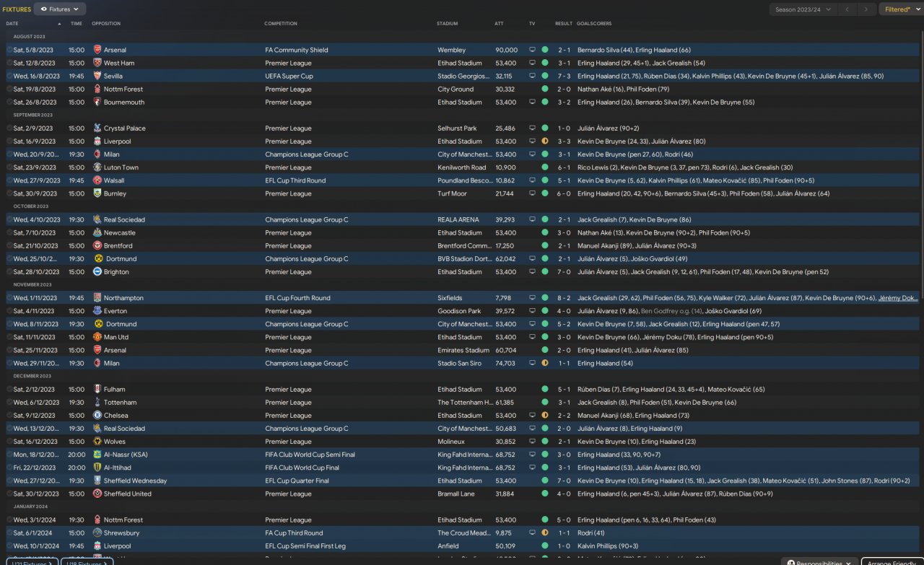Click the Chelsea club badge
This screenshot has width=924, height=565.
pyautogui.click(x=97, y=416)
